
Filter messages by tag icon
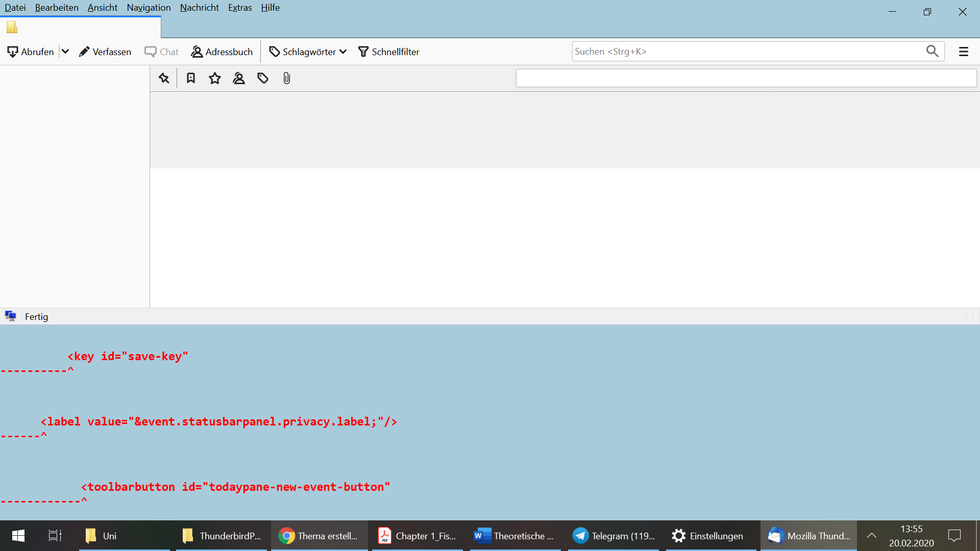(263, 78)
